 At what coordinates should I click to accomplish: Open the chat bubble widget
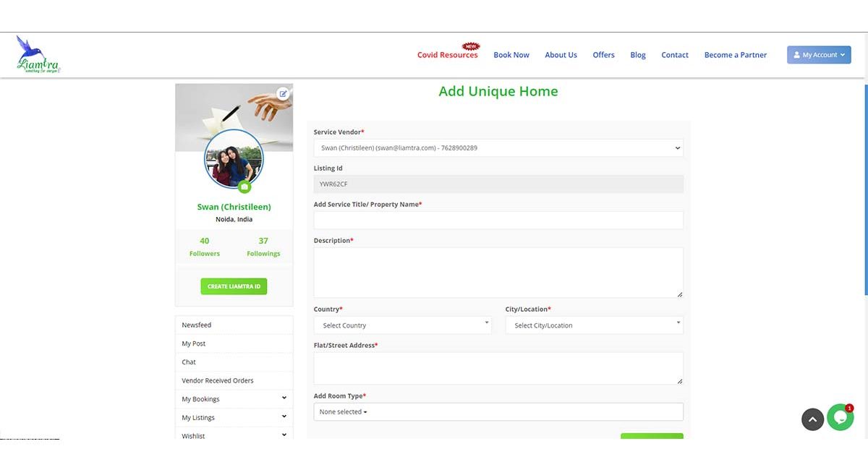pyautogui.click(x=841, y=417)
